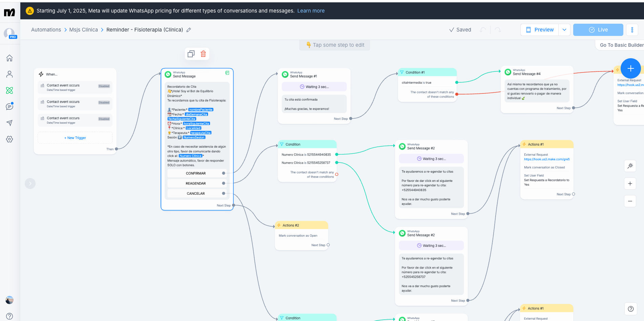This screenshot has height=321, width=644.
Task: Open the Send Message #1 card title
Action: click(x=304, y=76)
